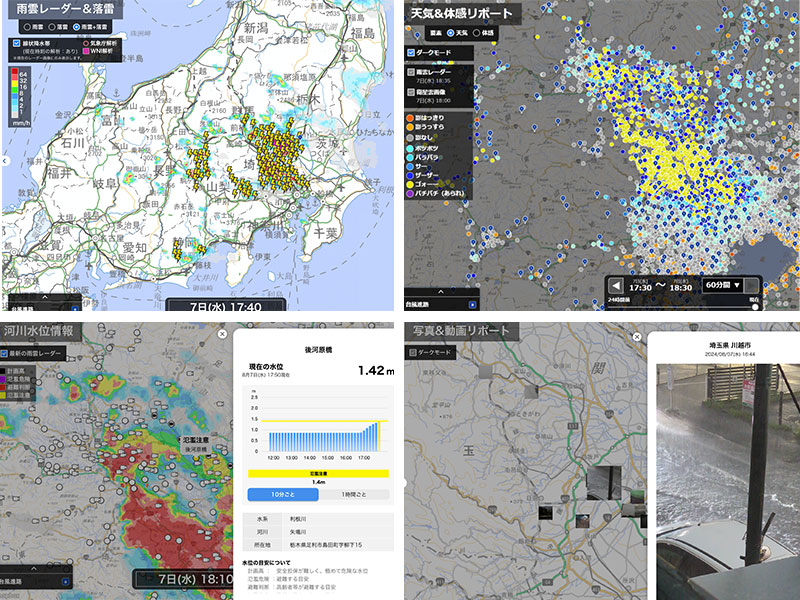Click the 台風進路 play icon in weather report

tap(473, 303)
